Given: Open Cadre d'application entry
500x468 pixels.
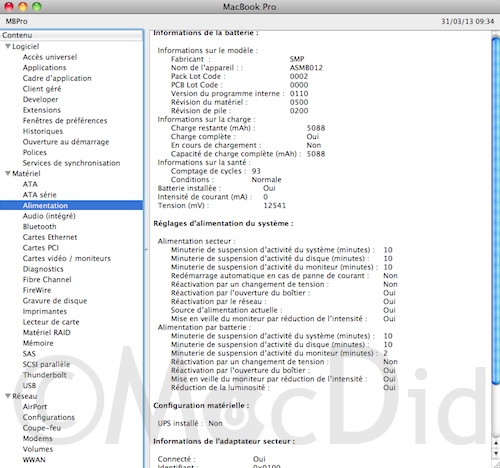Looking at the screenshot, I should [57, 78].
